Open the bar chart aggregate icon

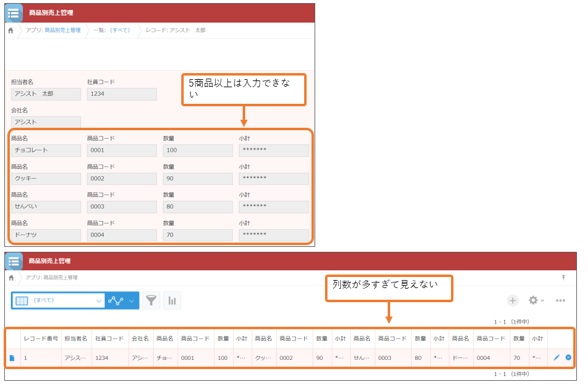tap(172, 300)
